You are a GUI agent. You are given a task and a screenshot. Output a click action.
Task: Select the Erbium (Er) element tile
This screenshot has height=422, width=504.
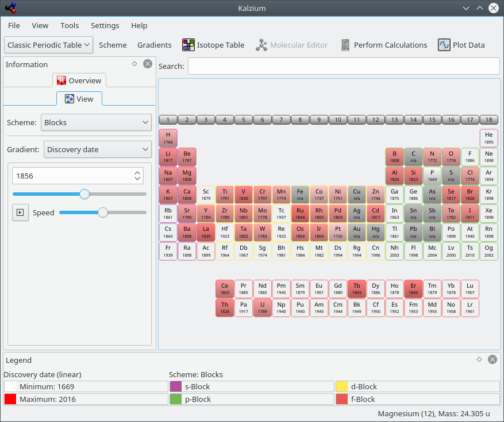[413, 289]
